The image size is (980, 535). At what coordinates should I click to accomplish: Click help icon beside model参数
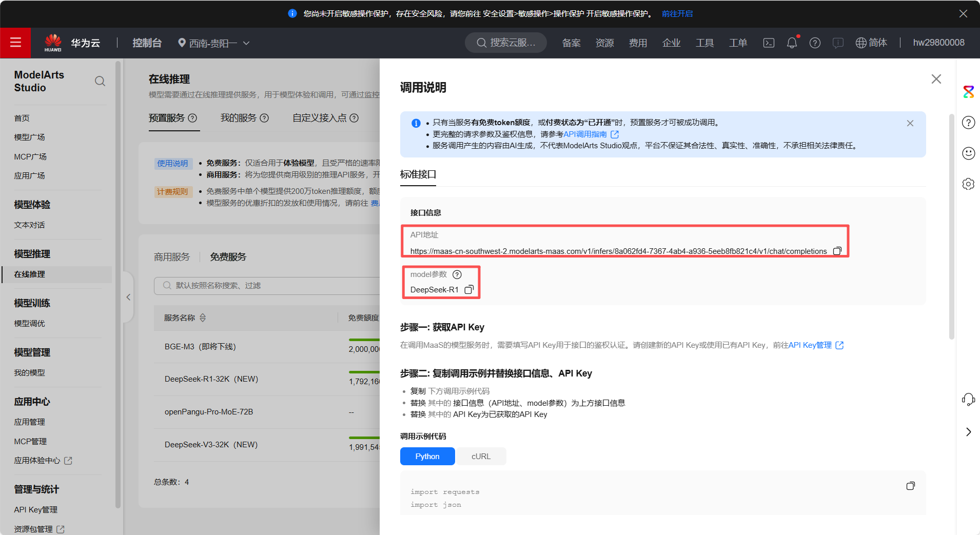[457, 274]
